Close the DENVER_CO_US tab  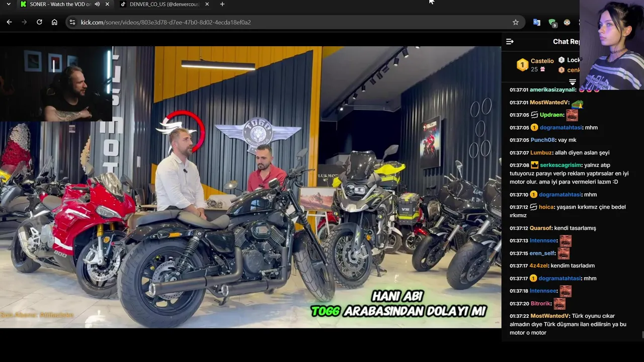click(x=207, y=4)
